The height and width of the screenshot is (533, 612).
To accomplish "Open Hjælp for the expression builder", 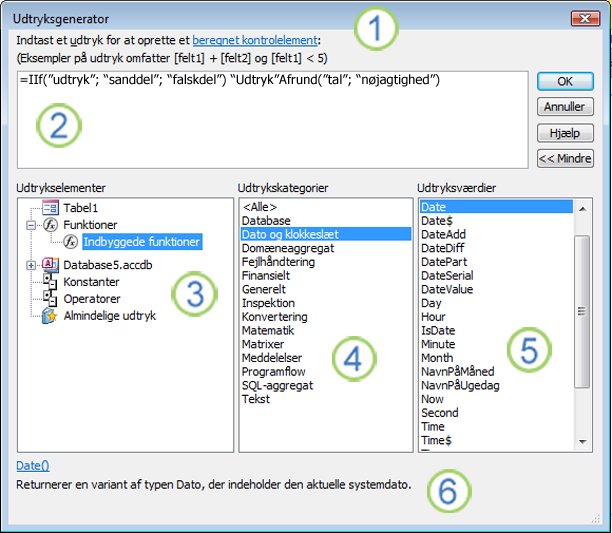I will coord(565,133).
